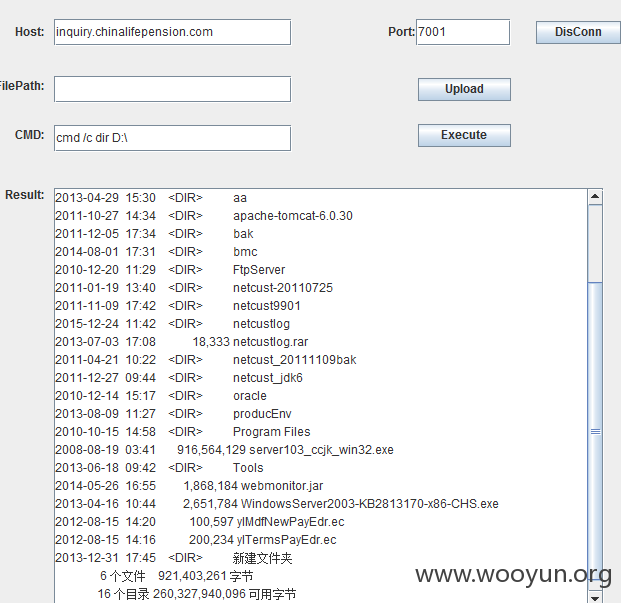Viewport: 621px width, 603px height.
Task: Select the 'ylMdfNewPayEdr.ec' file row
Action: tap(200, 522)
